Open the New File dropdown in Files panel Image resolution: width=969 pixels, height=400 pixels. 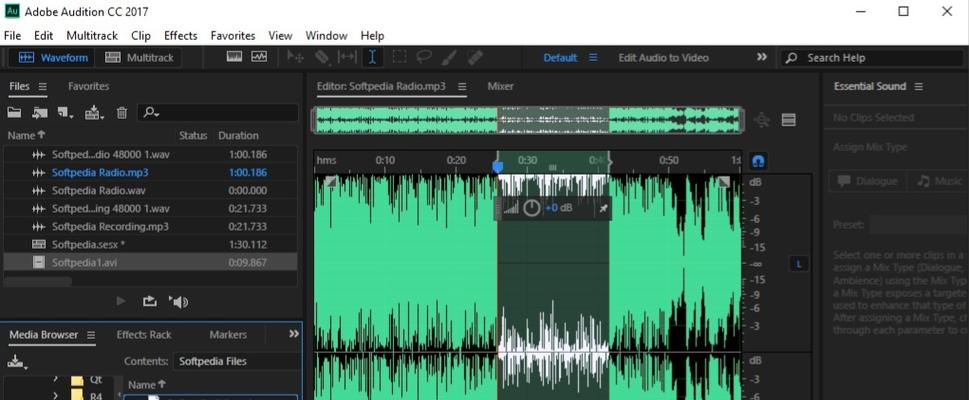click(x=66, y=113)
